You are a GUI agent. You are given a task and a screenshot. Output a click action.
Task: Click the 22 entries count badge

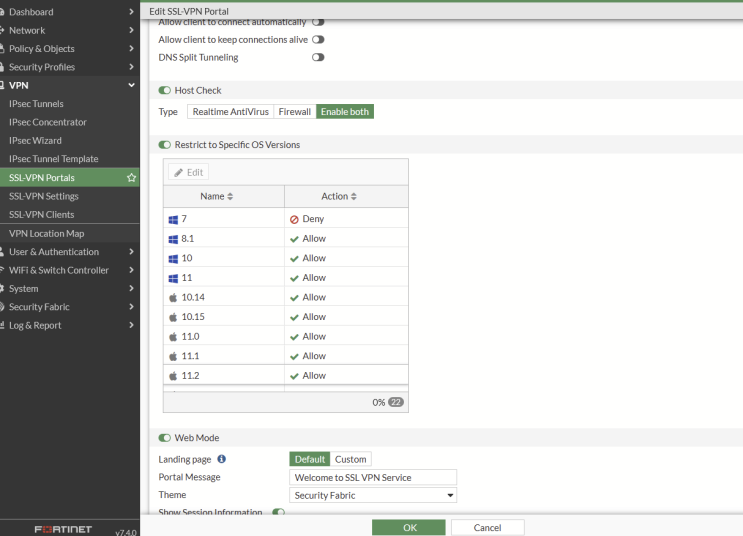tap(396, 402)
